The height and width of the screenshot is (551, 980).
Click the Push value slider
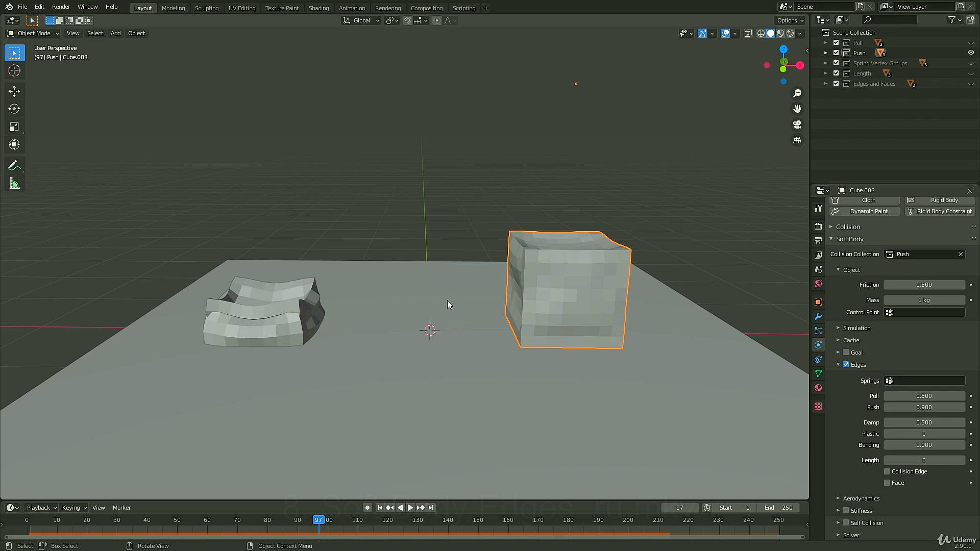pyautogui.click(x=924, y=407)
